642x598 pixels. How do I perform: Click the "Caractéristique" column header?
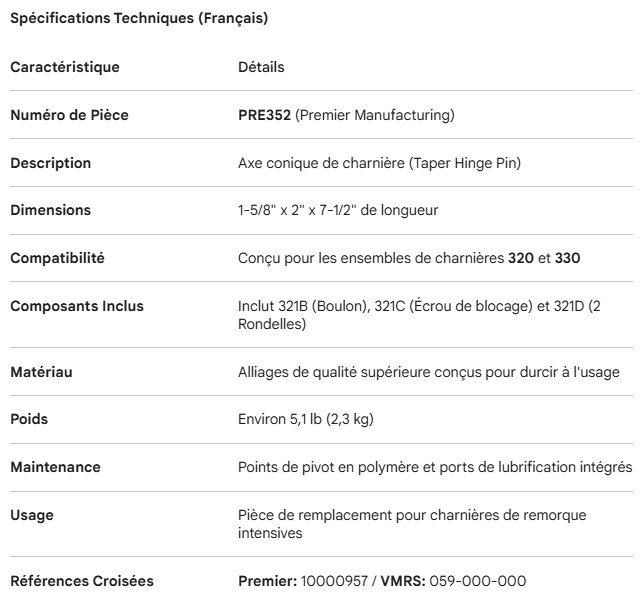tap(64, 67)
